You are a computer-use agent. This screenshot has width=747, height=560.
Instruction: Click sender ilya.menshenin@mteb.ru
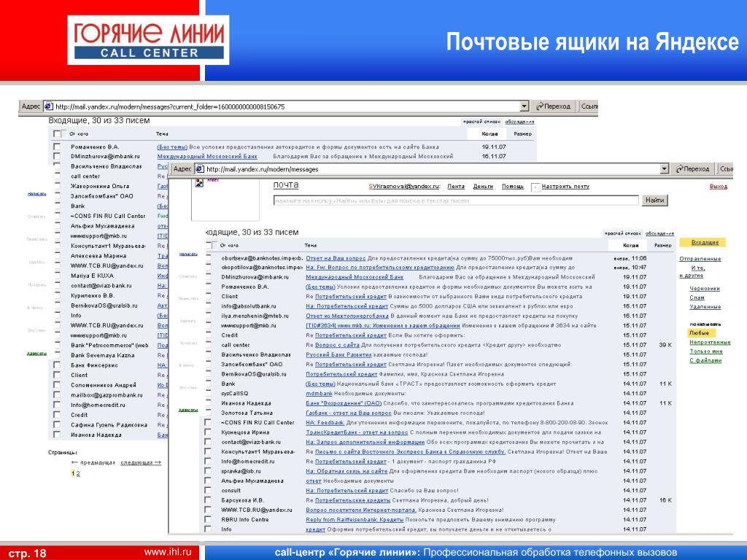pyautogui.click(x=255, y=316)
